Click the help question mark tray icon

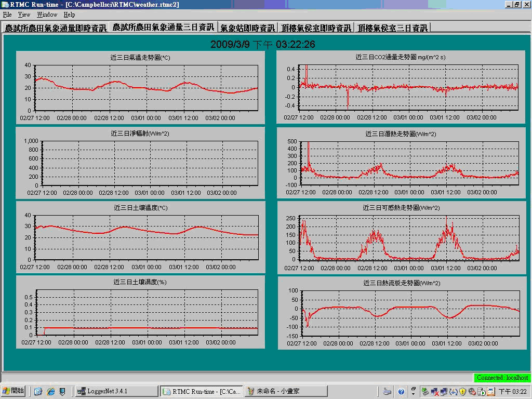(401, 391)
